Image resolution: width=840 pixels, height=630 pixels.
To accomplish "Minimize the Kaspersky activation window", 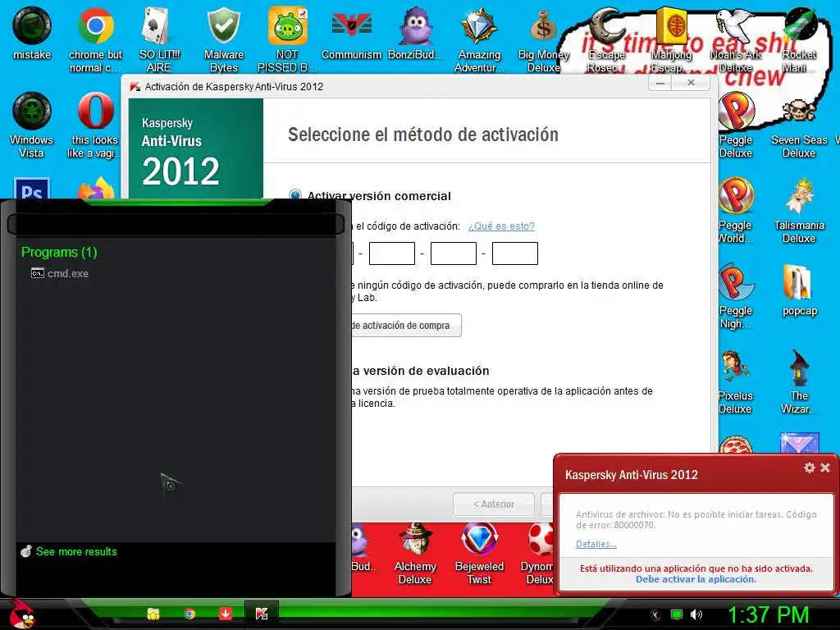I will pyautogui.click(x=660, y=83).
